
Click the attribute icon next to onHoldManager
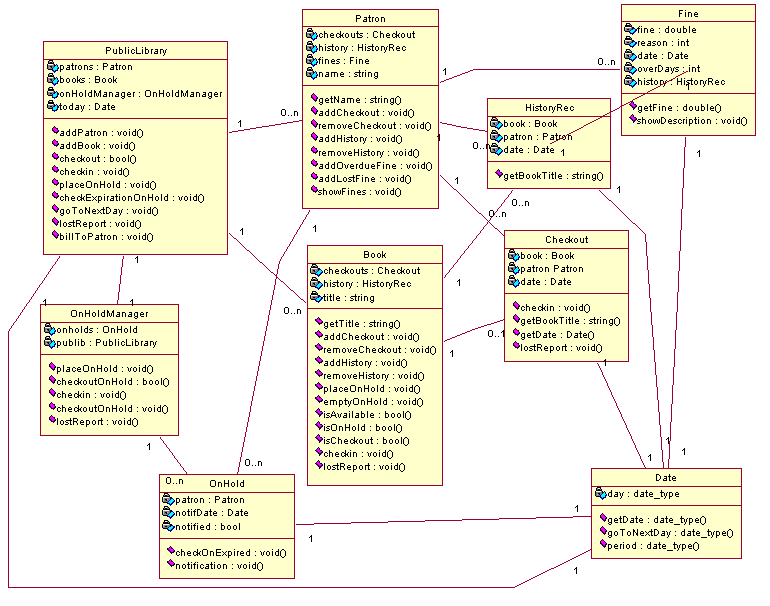(x=52, y=93)
